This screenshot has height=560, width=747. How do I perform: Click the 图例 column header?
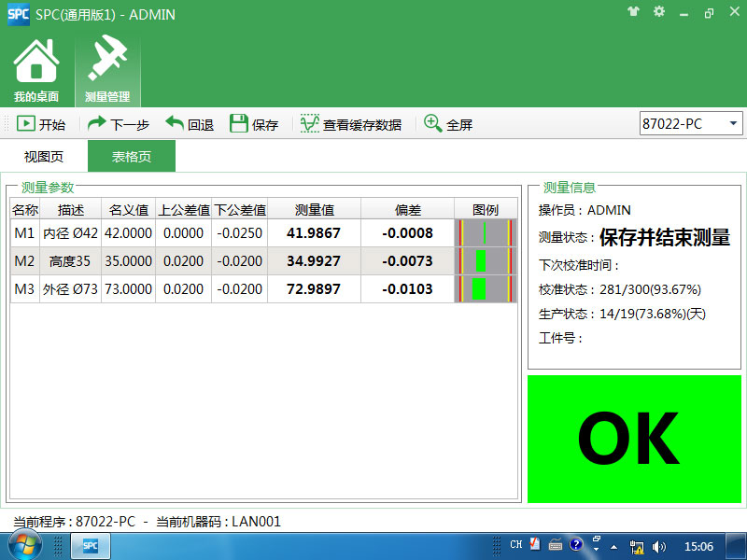click(x=486, y=209)
